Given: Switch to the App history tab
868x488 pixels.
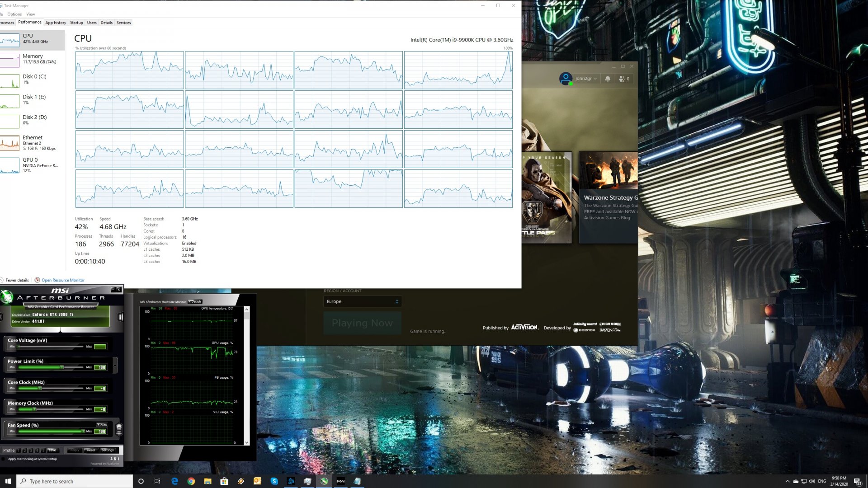Looking at the screenshot, I should pyautogui.click(x=56, y=23).
